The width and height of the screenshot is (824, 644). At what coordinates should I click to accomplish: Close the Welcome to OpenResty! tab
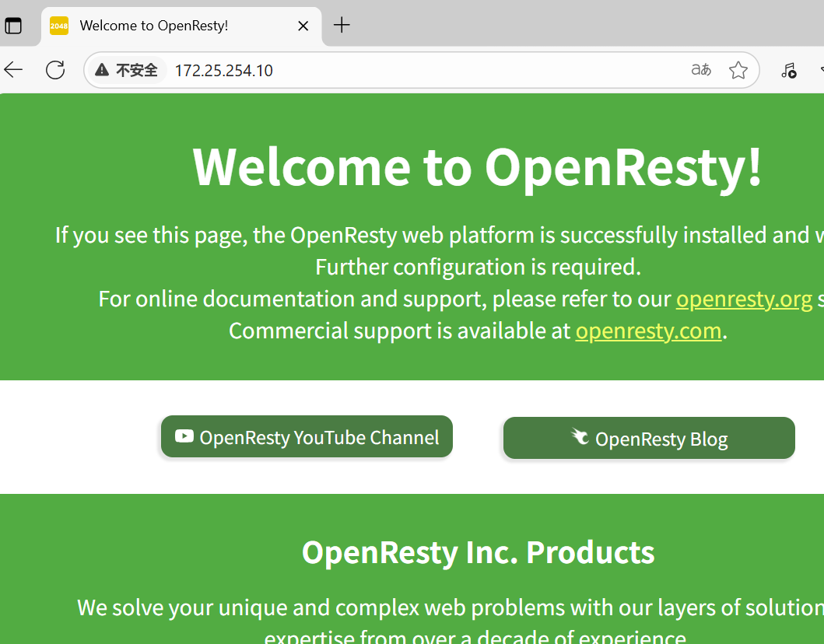[x=303, y=26]
